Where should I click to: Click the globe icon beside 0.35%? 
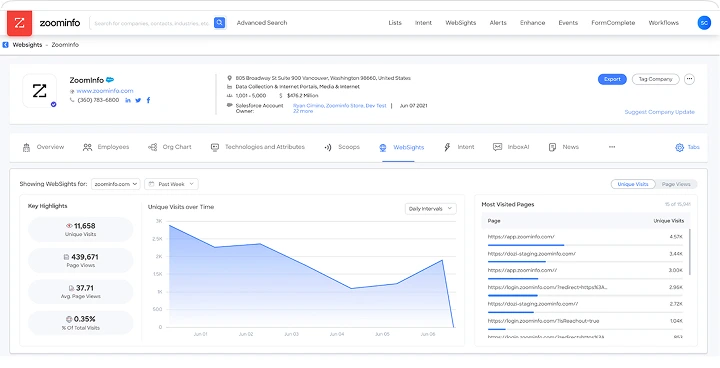(69, 319)
